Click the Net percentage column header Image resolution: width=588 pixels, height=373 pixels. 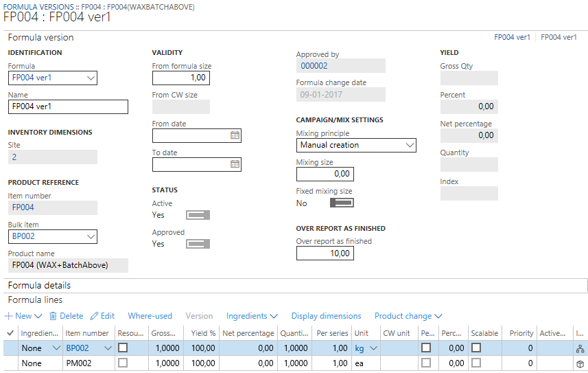tap(248, 333)
